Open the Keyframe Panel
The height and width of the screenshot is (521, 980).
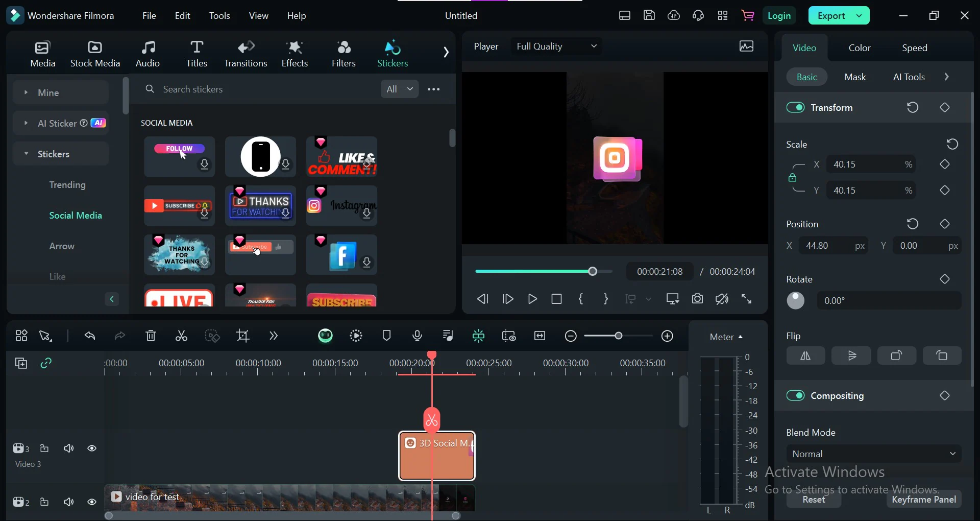924,500
